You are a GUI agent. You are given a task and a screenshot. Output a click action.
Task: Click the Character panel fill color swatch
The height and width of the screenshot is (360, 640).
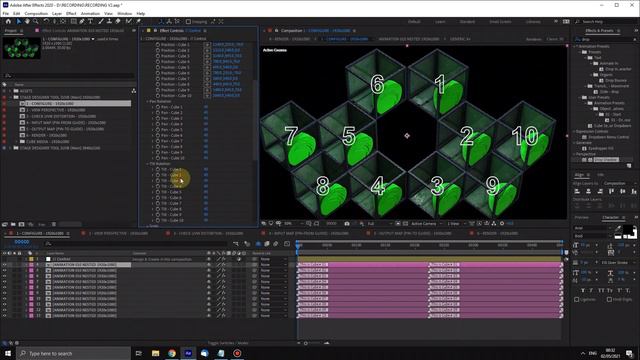coord(629,229)
